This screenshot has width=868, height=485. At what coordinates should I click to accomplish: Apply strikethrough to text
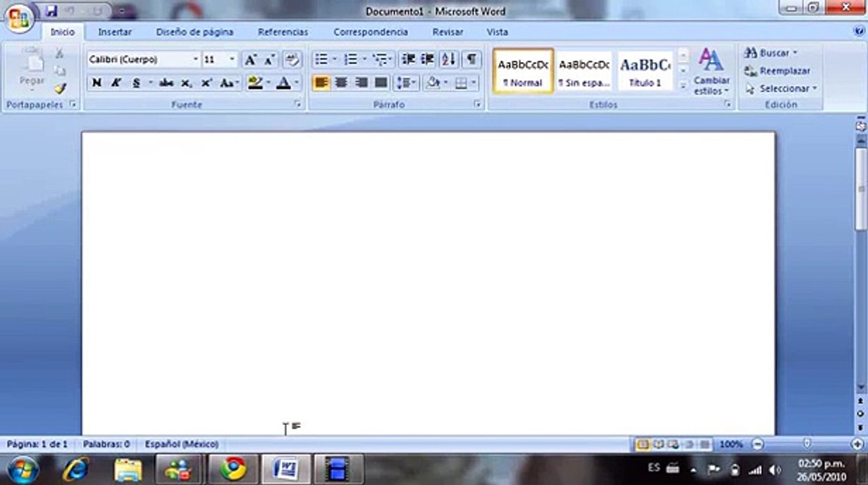click(x=166, y=83)
